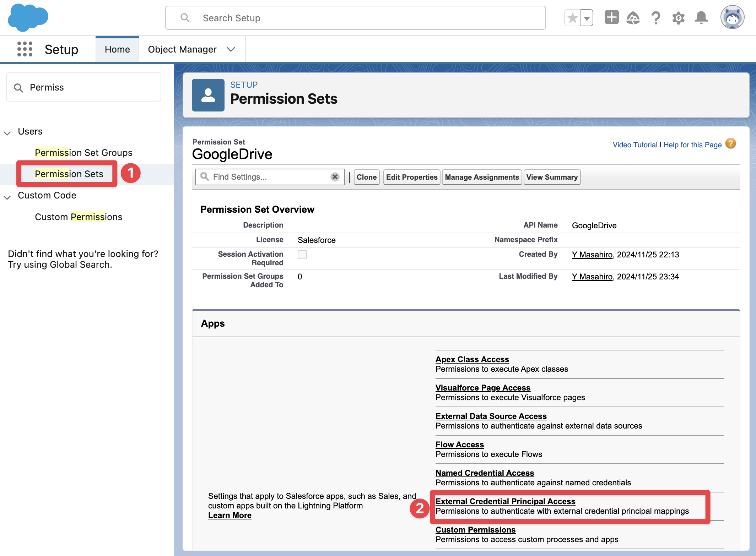
Task: Click the favorites star icon
Action: pyautogui.click(x=572, y=17)
